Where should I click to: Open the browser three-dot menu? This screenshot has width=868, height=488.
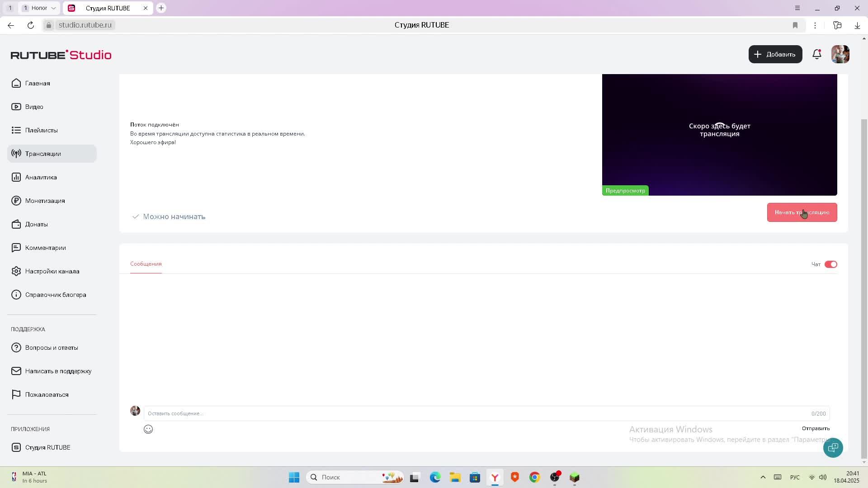pyautogui.click(x=815, y=25)
